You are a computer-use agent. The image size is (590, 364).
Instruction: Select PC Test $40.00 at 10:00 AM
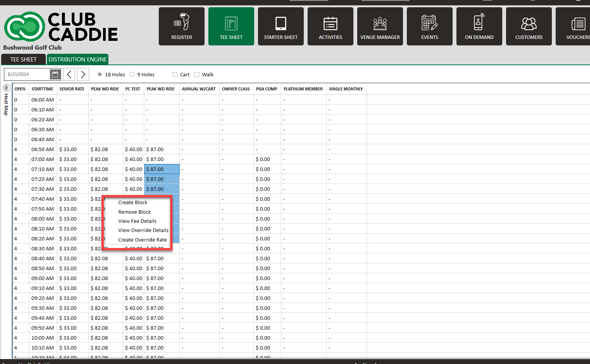click(134, 338)
